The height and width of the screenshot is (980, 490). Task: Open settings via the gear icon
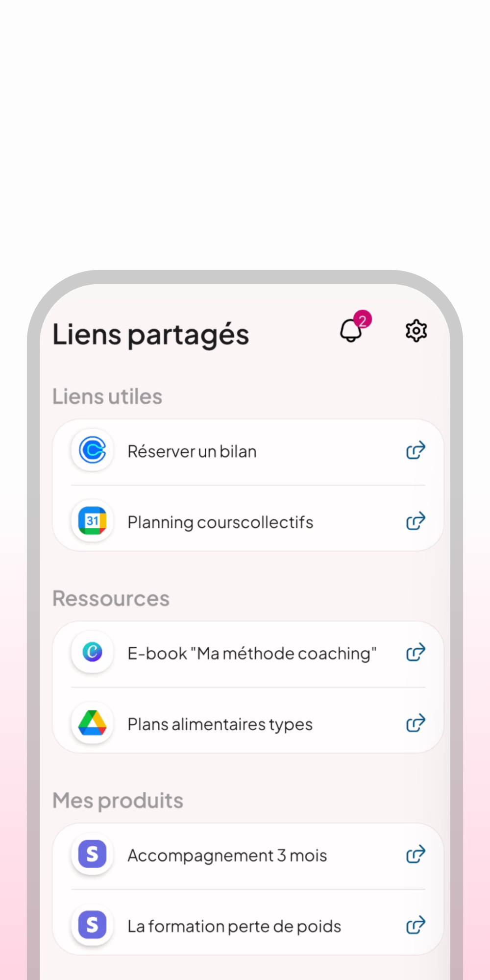[416, 331]
